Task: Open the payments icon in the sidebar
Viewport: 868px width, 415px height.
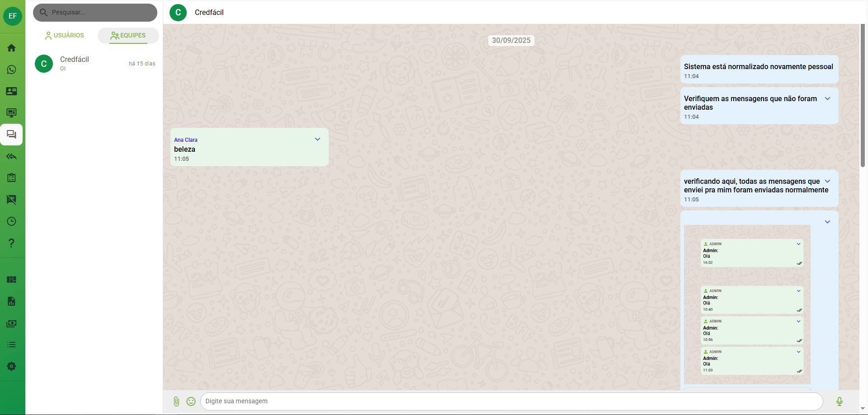Action: click(11, 323)
